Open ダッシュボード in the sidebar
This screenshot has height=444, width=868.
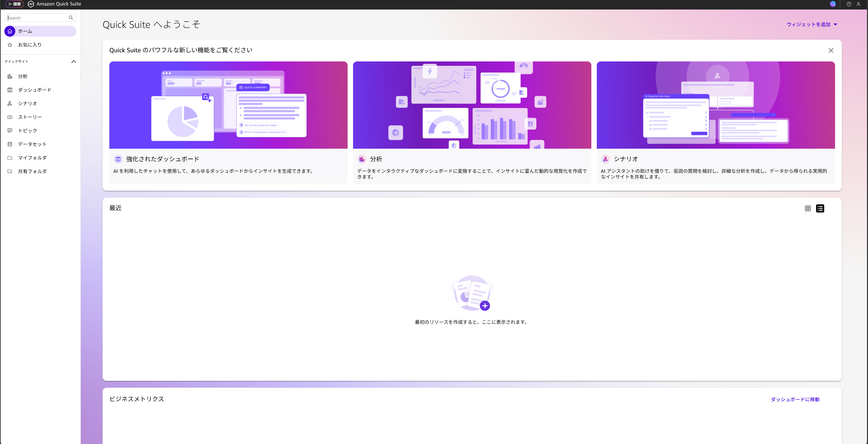coord(34,90)
